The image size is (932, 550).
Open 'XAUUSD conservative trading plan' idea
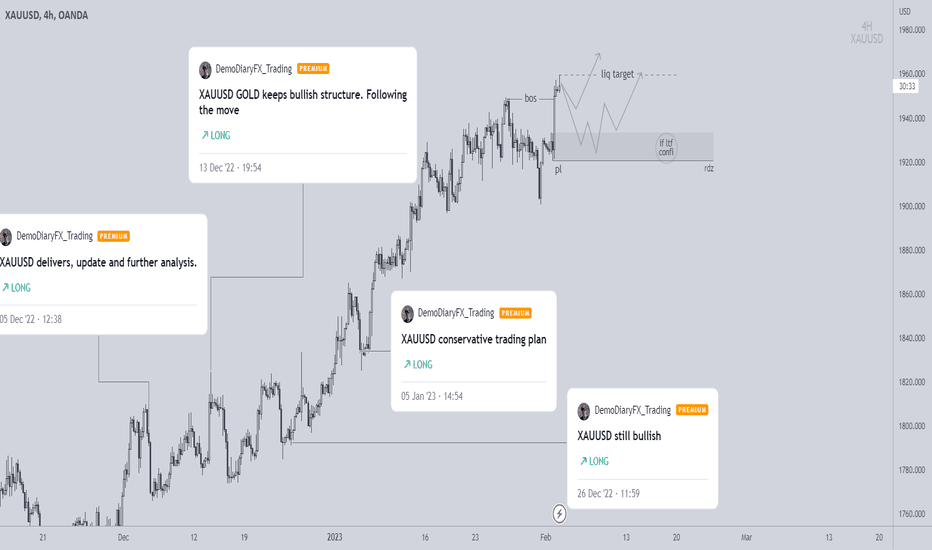tap(473, 340)
